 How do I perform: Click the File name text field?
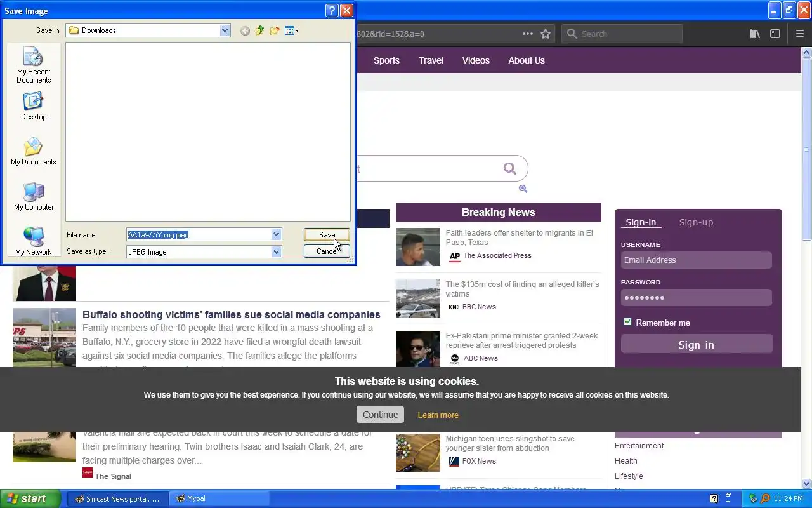click(199, 234)
